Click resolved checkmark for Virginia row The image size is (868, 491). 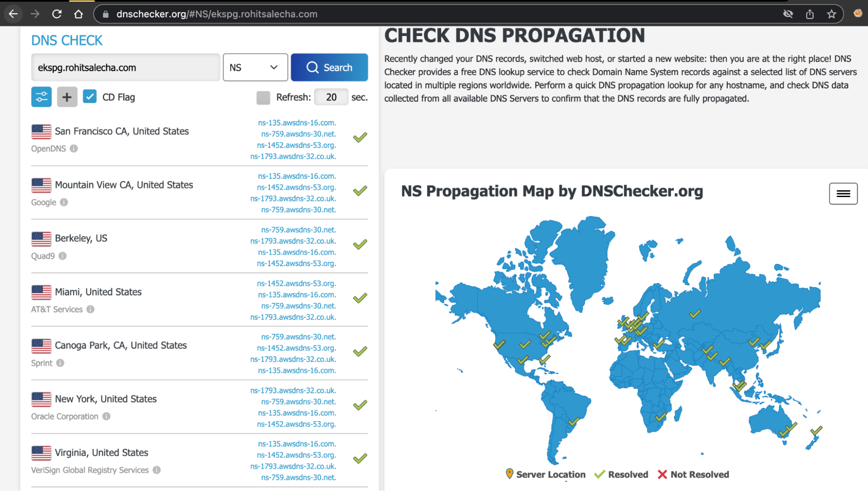(x=360, y=458)
